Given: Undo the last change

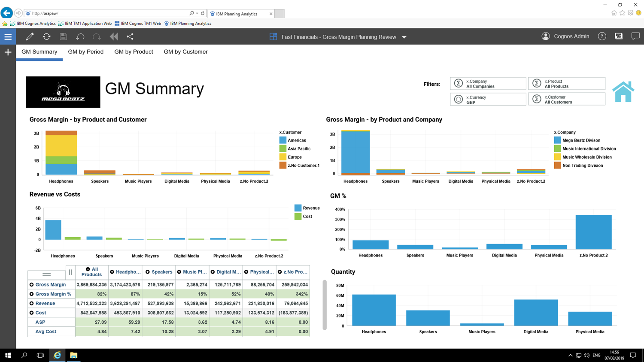Looking at the screenshot, I should click(x=80, y=36).
